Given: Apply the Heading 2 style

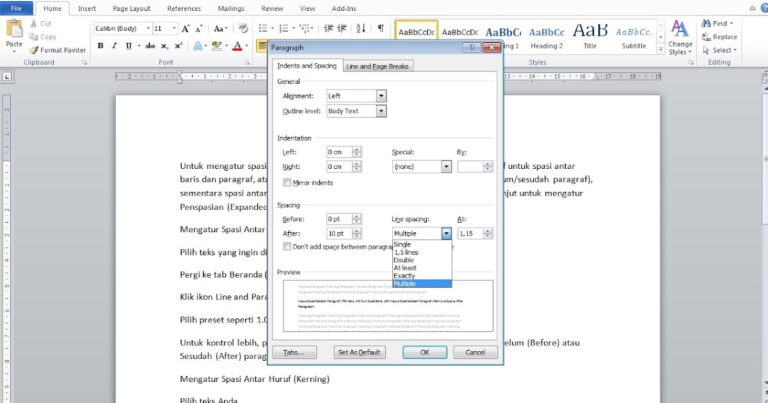Looking at the screenshot, I should point(547,37).
